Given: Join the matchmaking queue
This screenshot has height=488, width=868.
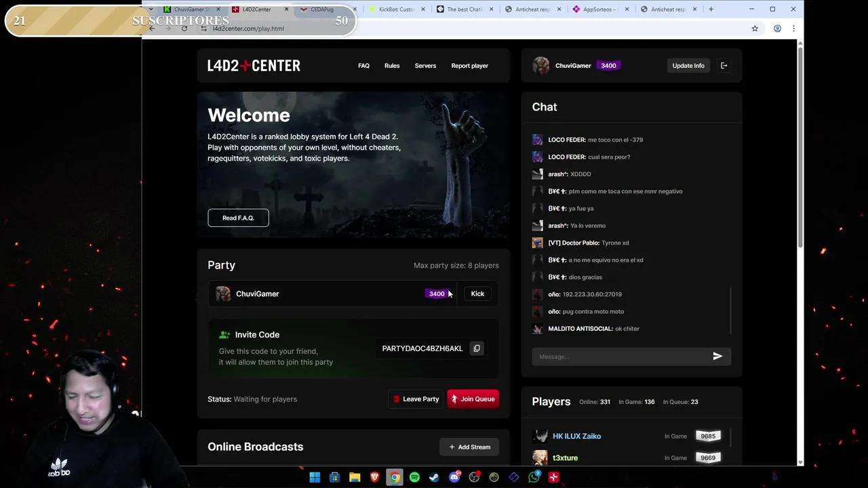Looking at the screenshot, I should (473, 399).
